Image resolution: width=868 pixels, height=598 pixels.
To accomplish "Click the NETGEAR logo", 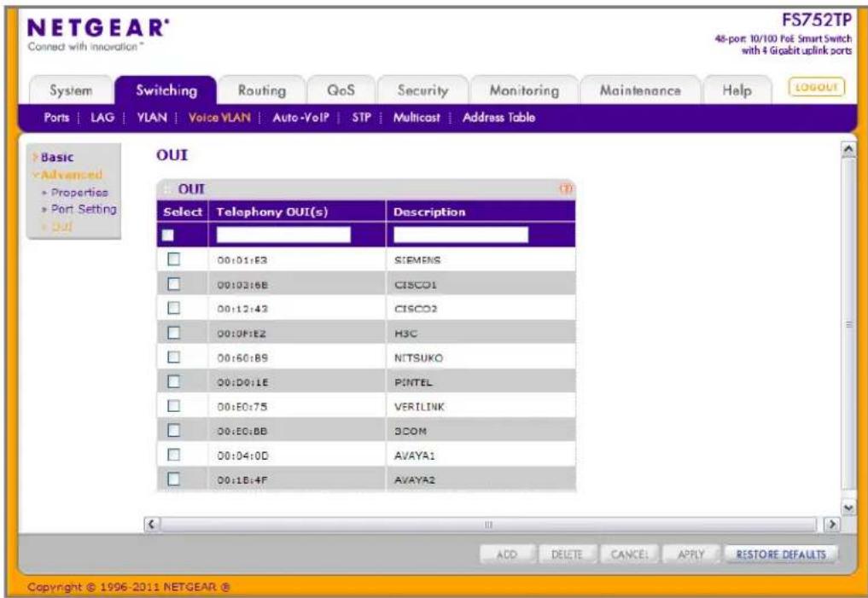I will point(98,28).
